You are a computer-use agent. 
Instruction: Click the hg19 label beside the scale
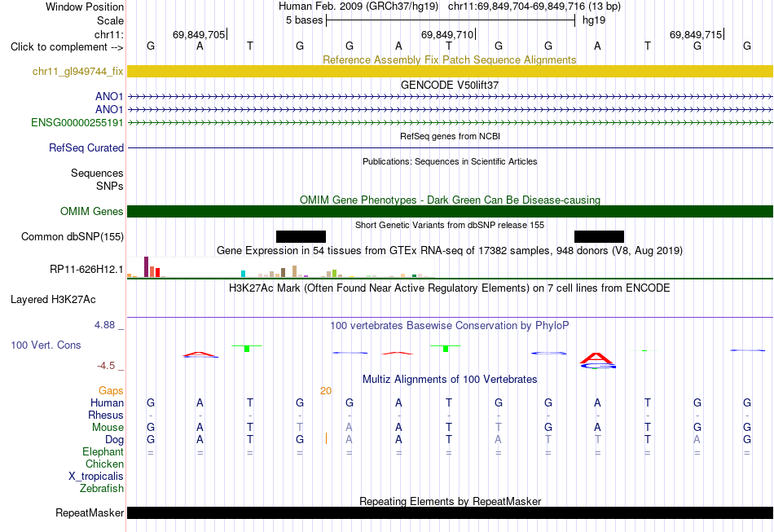click(x=594, y=20)
